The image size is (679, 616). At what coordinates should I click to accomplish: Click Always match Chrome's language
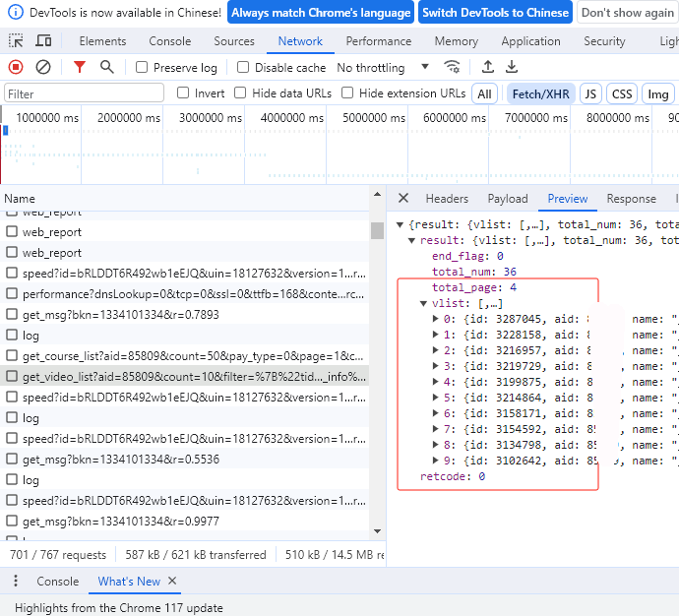pos(321,13)
